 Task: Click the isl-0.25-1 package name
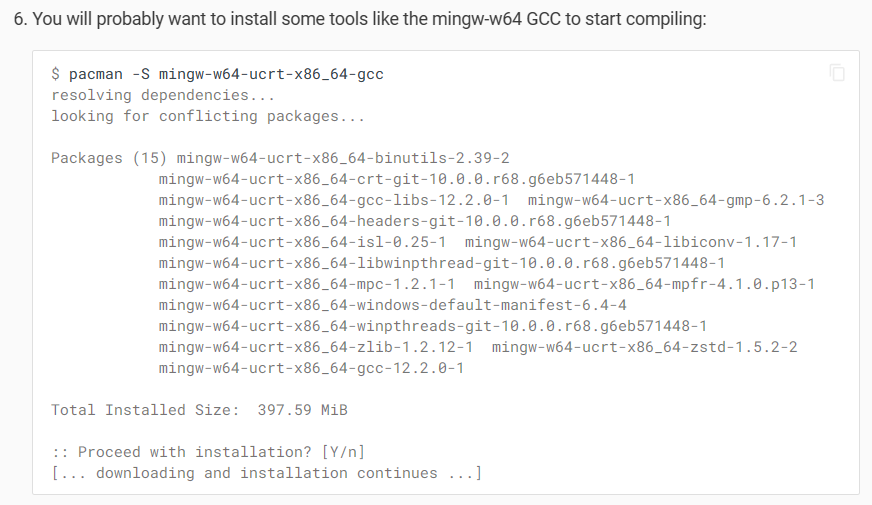[x=302, y=242]
